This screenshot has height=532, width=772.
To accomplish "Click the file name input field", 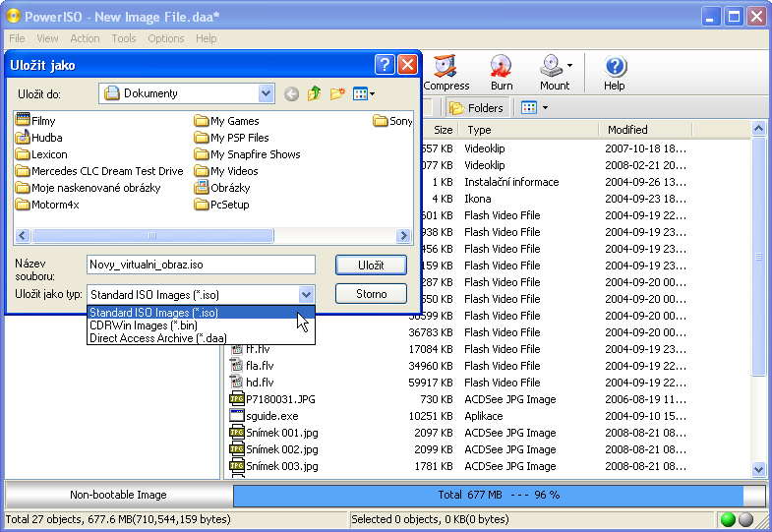I will (201, 265).
